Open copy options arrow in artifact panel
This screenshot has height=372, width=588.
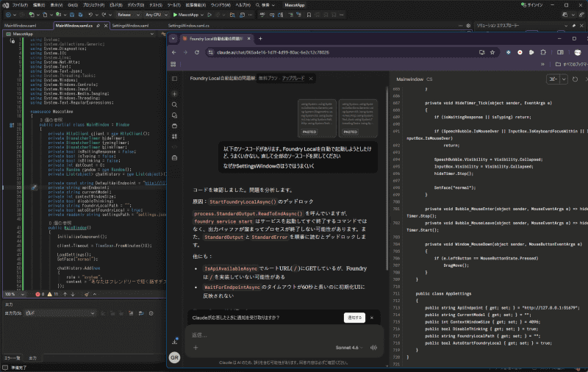tap(564, 79)
